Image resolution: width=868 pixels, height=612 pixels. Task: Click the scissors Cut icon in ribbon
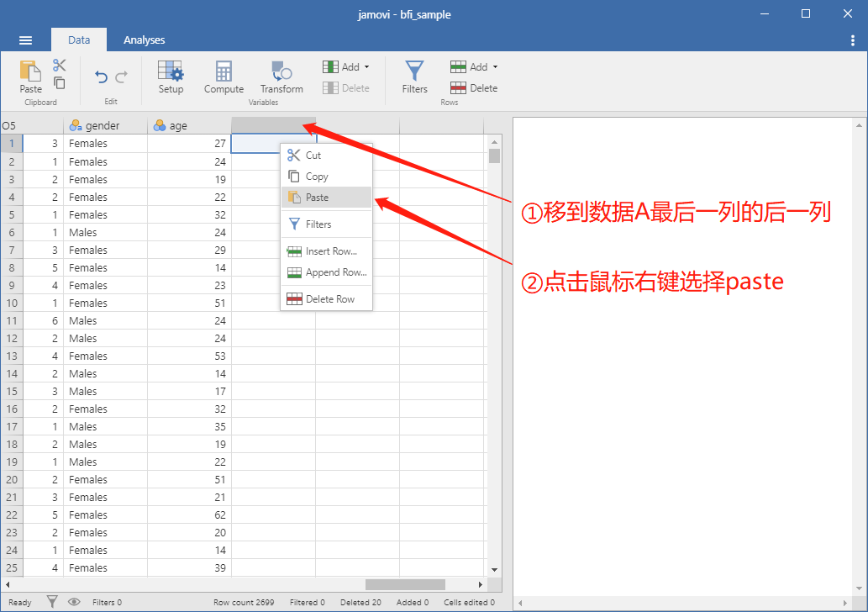pyautogui.click(x=59, y=66)
